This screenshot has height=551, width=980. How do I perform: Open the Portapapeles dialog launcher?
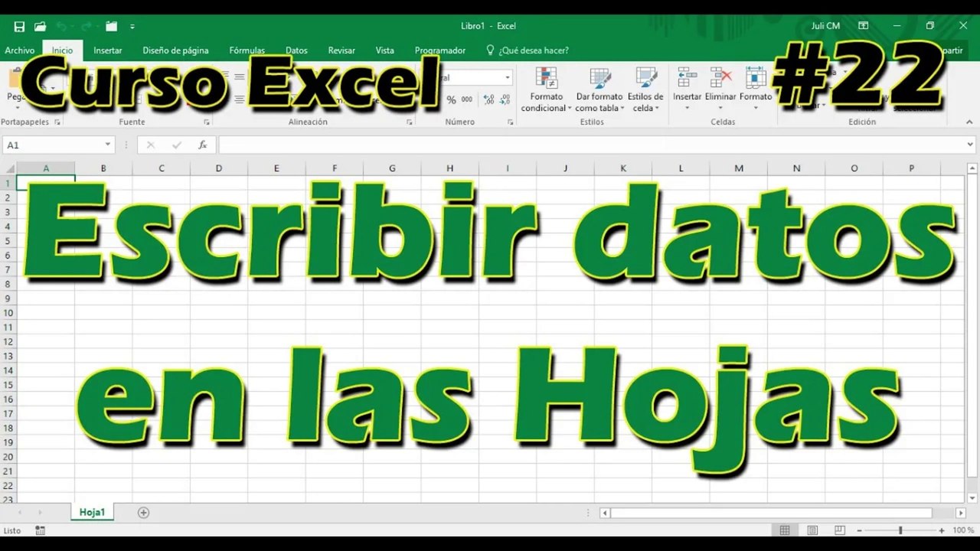click(x=57, y=122)
